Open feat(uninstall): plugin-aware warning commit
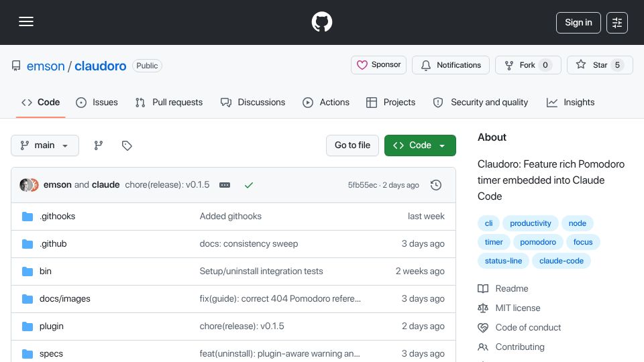 (x=280, y=354)
